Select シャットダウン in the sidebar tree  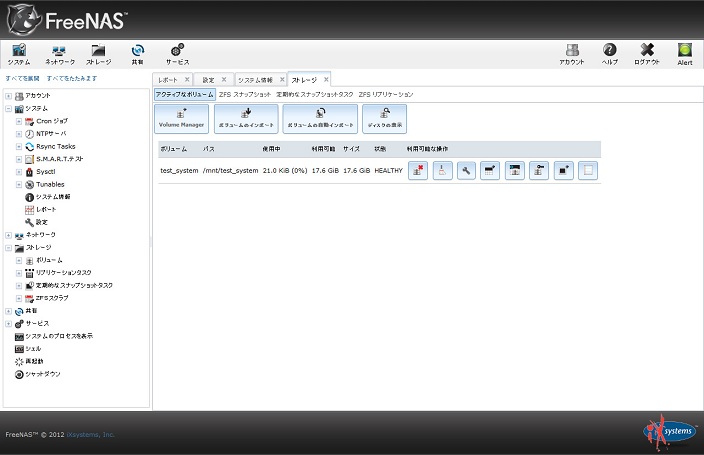[41, 374]
